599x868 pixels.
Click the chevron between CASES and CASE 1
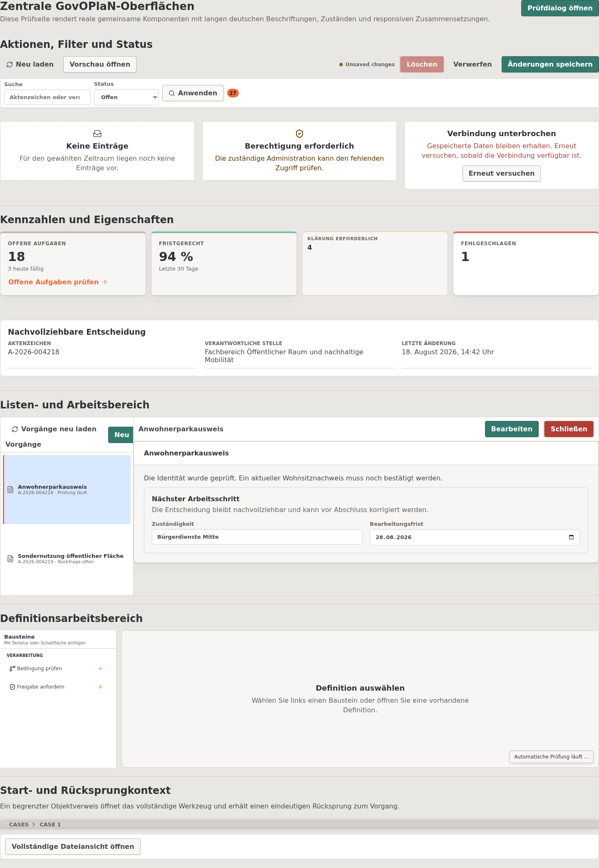point(34,824)
